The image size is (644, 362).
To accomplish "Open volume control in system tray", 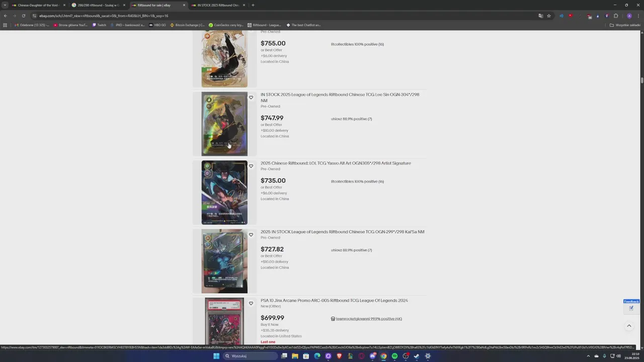I will tap(618, 356).
